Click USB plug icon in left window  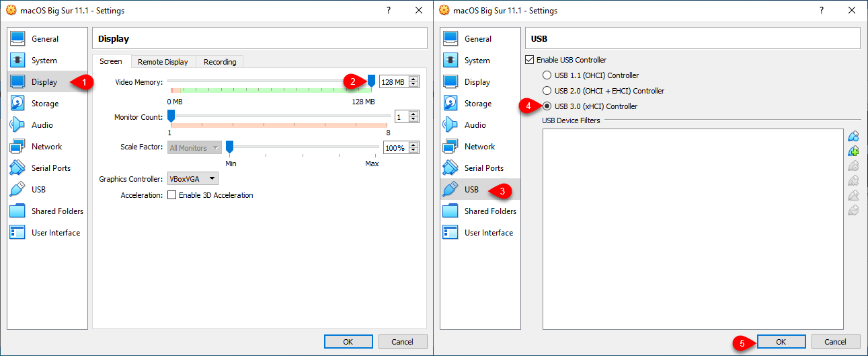pos(17,190)
